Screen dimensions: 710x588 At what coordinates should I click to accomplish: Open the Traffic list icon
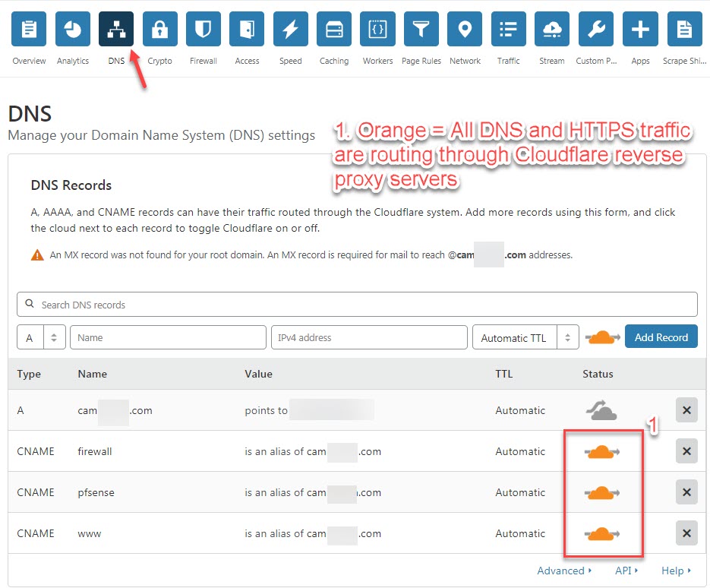509,29
